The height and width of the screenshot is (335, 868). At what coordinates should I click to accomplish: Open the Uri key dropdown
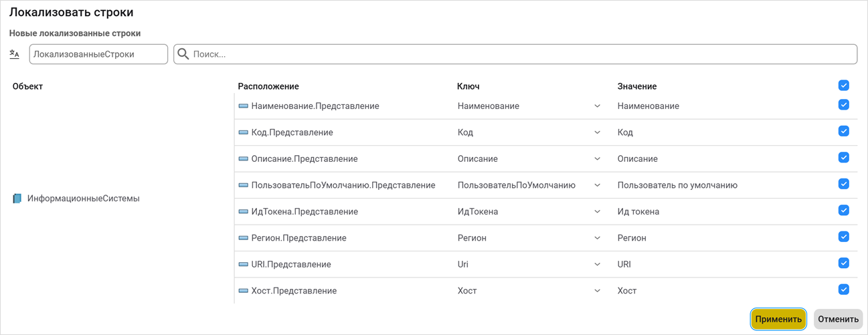(597, 265)
